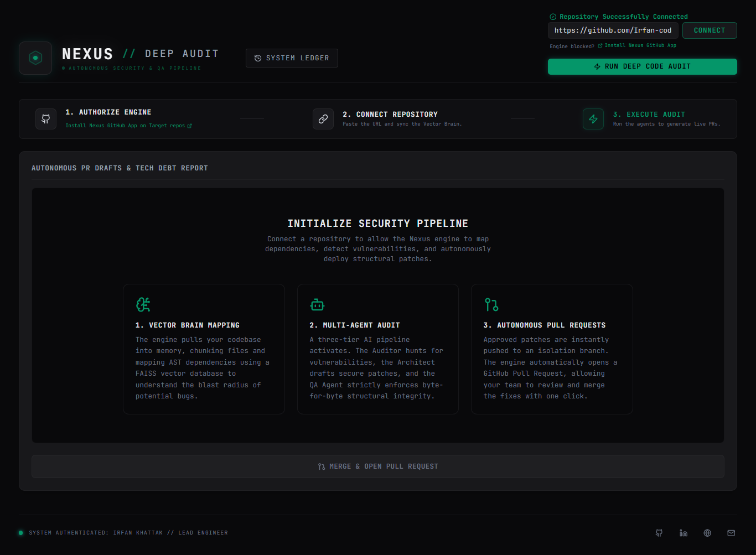Image resolution: width=756 pixels, height=555 pixels.
Task: Click Merge & Open Pull Request button
Action: click(x=378, y=466)
